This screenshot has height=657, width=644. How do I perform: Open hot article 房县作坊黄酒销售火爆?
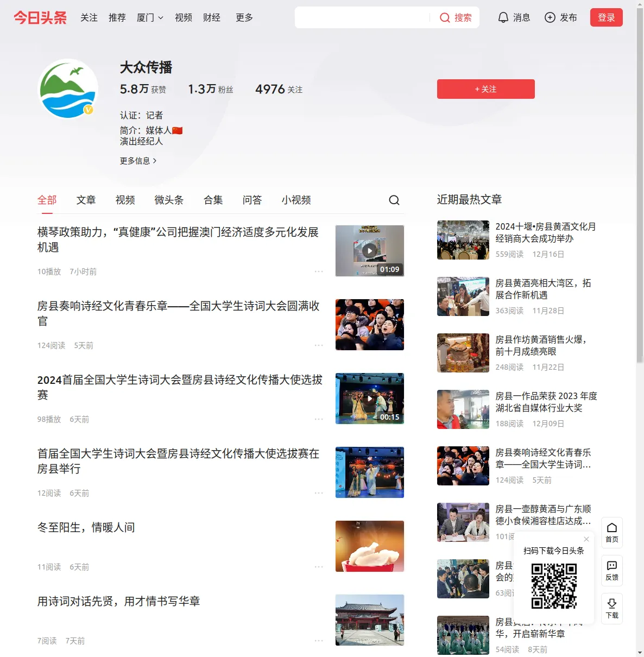(541, 345)
